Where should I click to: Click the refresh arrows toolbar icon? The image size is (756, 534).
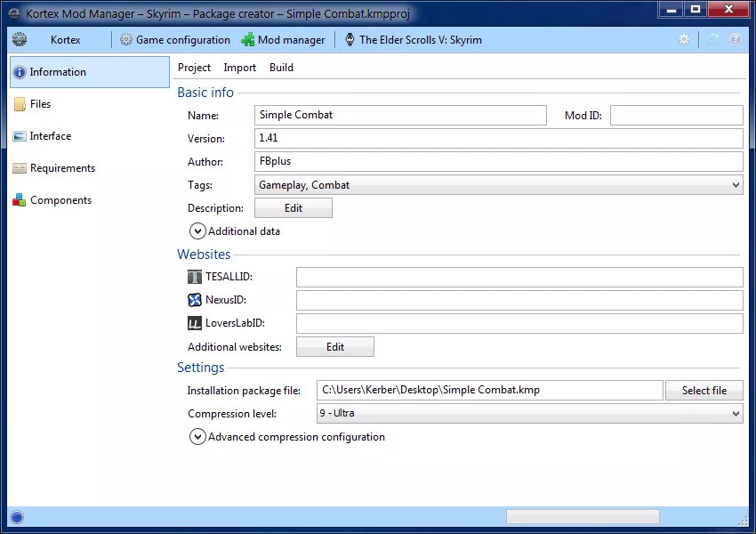[713, 39]
